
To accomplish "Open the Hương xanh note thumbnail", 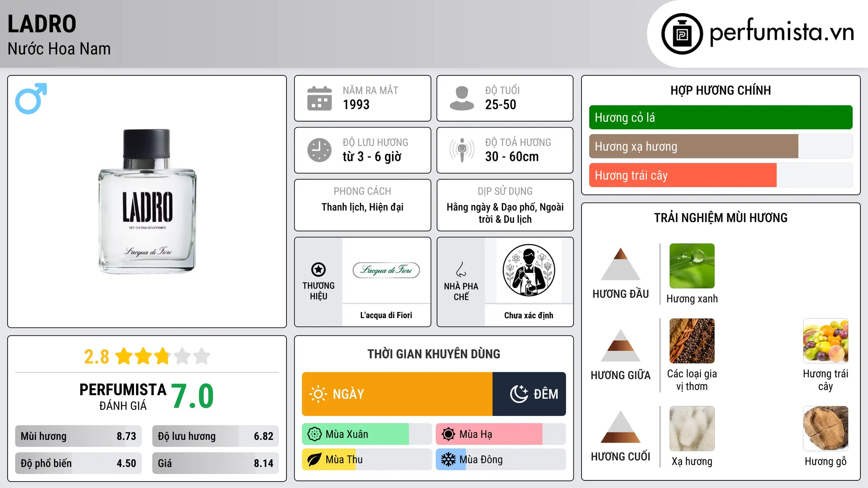I will click(x=692, y=266).
